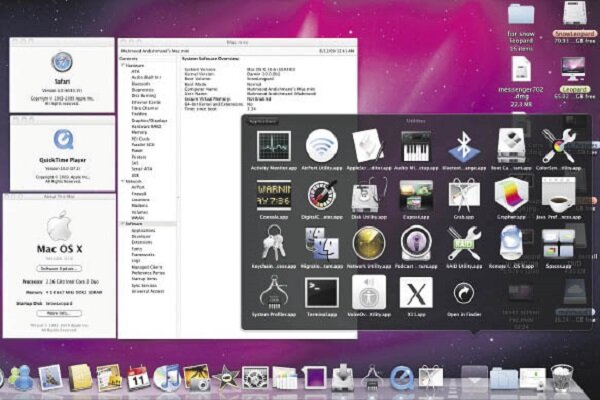
Task: Open Disk Utility.app in the stack
Action: click(x=368, y=196)
